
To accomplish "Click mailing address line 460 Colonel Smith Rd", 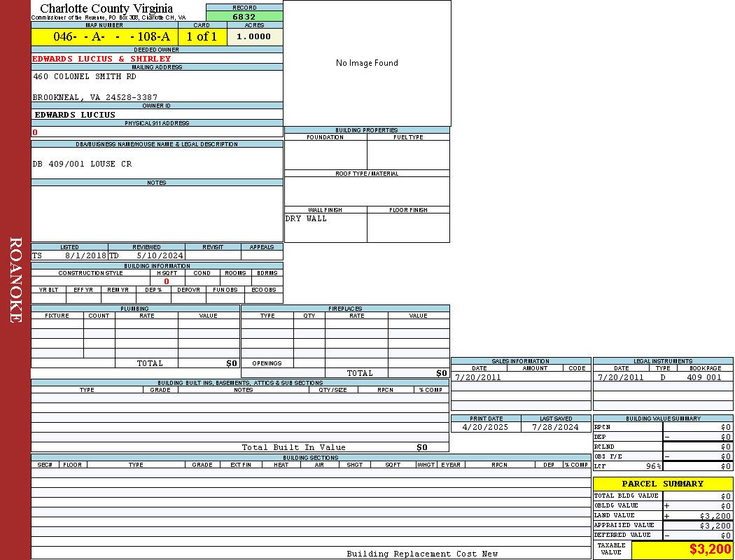I will coord(85,76).
